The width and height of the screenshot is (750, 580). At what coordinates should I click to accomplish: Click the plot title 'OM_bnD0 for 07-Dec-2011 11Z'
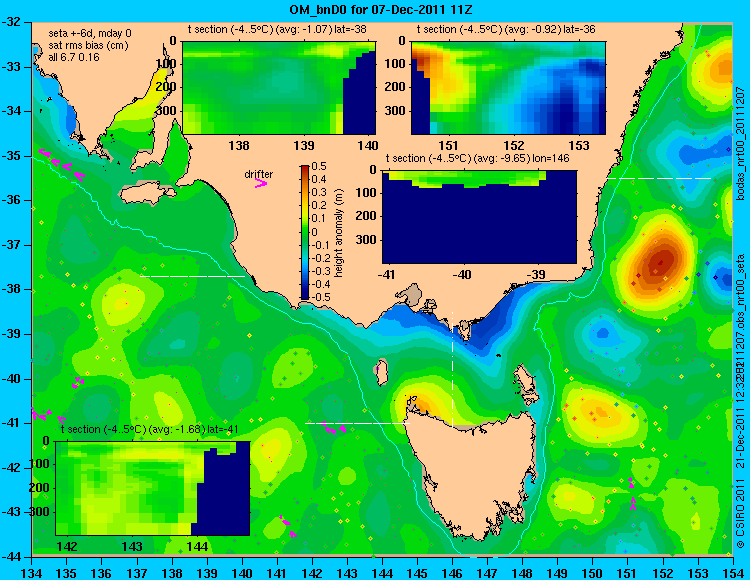[x=381, y=9]
